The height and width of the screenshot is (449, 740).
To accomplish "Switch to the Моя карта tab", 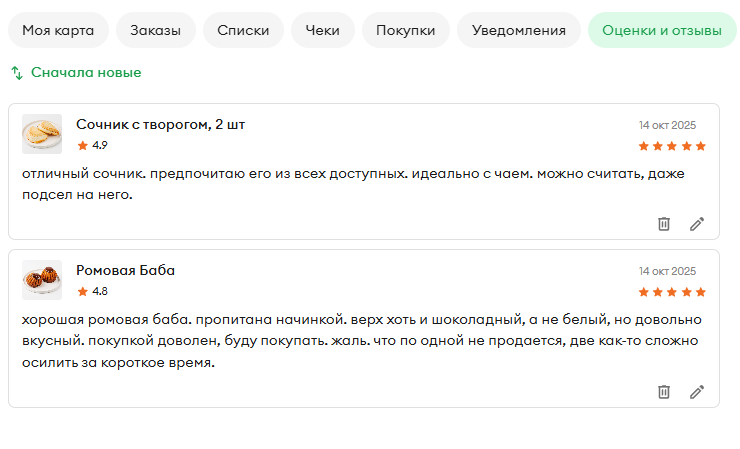I will click(58, 30).
